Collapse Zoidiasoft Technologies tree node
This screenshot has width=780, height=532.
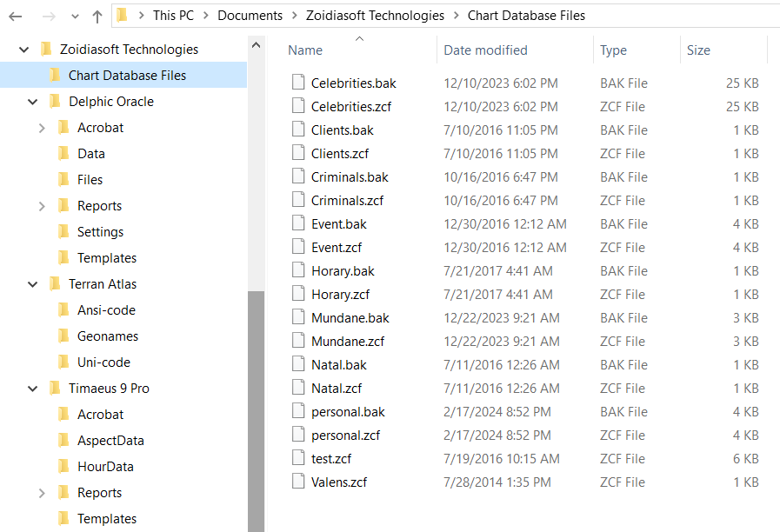pos(23,50)
